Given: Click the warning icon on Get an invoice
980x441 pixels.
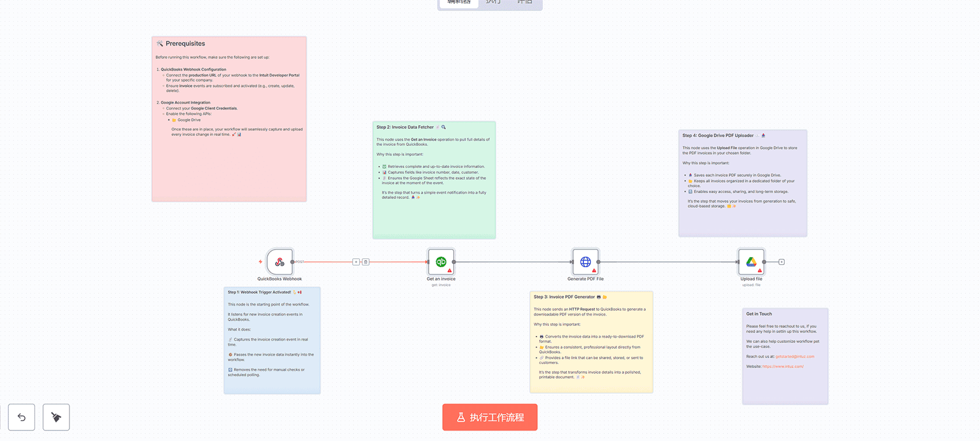Looking at the screenshot, I should pyautogui.click(x=450, y=271).
